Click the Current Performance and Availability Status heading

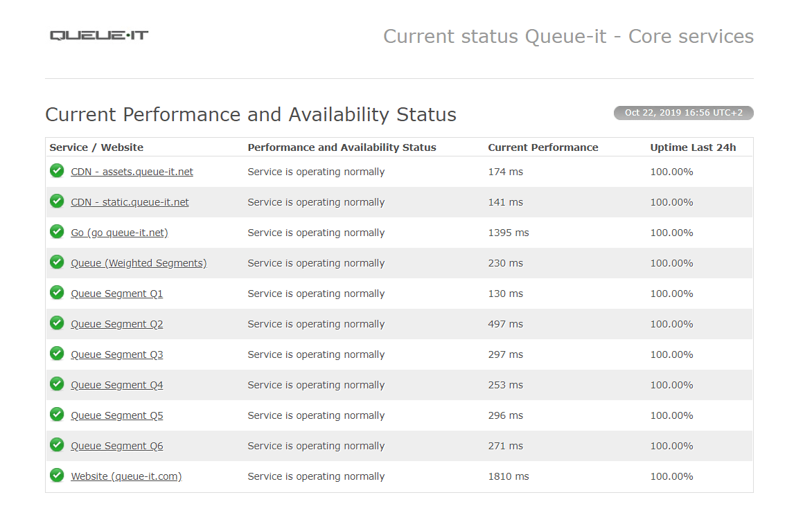point(251,115)
